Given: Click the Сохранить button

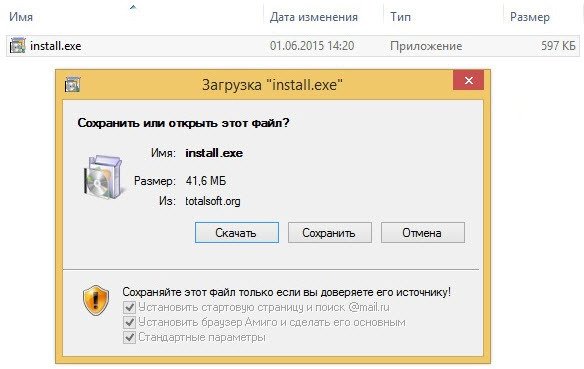Looking at the screenshot, I should [330, 233].
